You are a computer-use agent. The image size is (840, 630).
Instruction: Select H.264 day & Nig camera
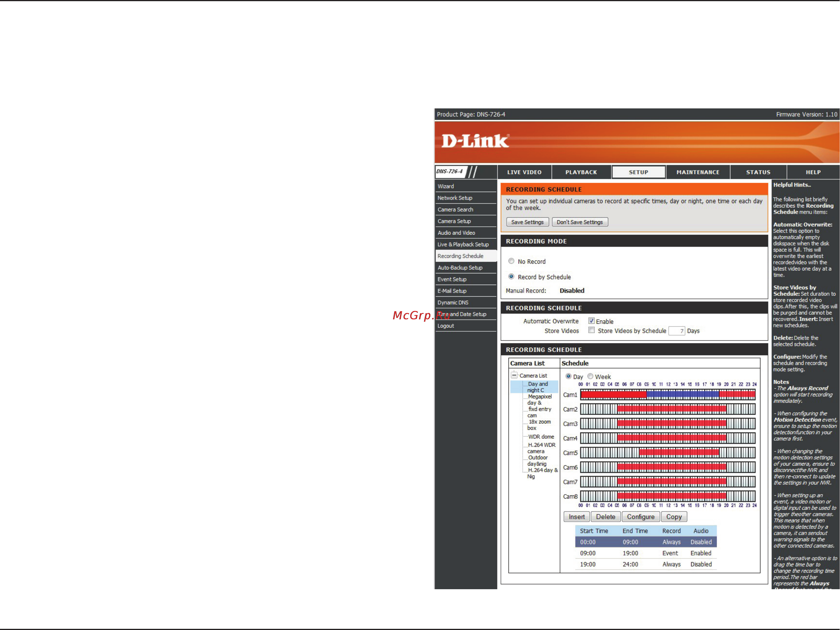542,473
